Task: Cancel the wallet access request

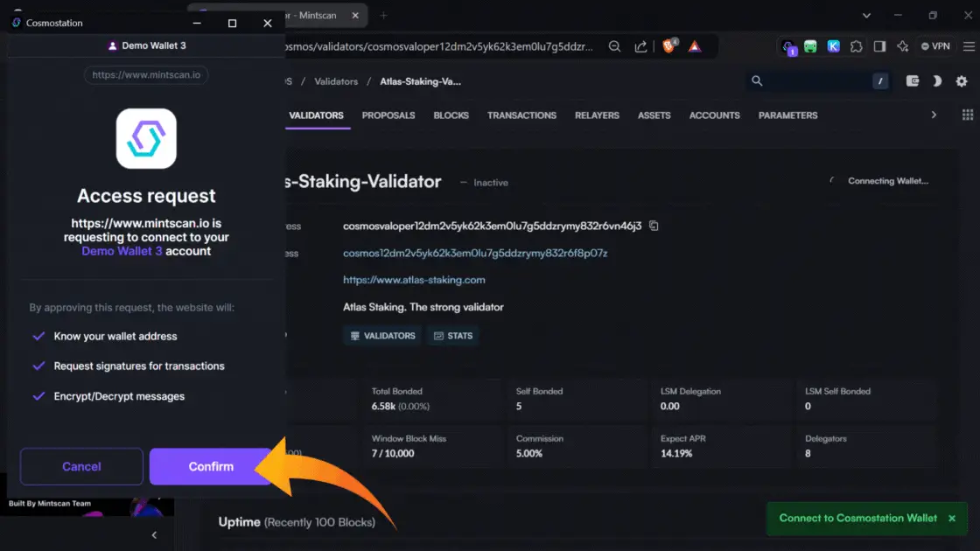Action: pyautogui.click(x=81, y=466)
